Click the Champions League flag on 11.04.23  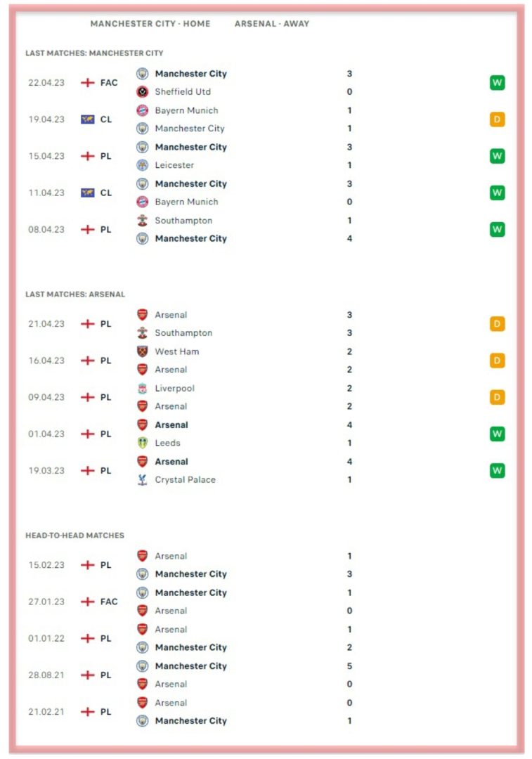coord(88,193)
